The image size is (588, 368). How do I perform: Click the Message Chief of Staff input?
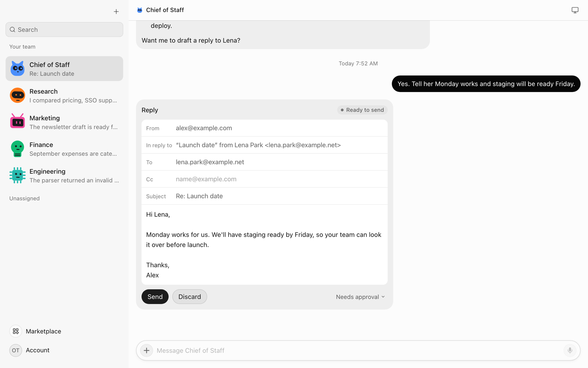tap(358, 350)
